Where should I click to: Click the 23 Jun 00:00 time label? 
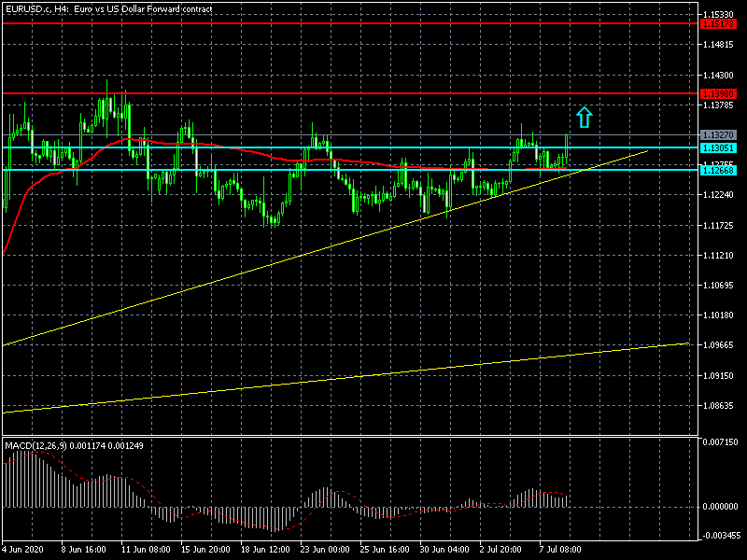[327, 550]
